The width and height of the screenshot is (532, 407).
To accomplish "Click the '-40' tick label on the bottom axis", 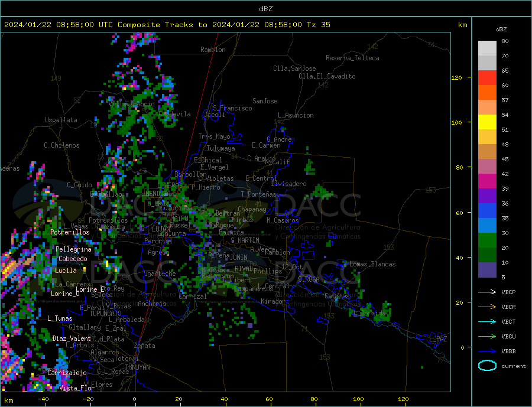I will coord(43,399).
